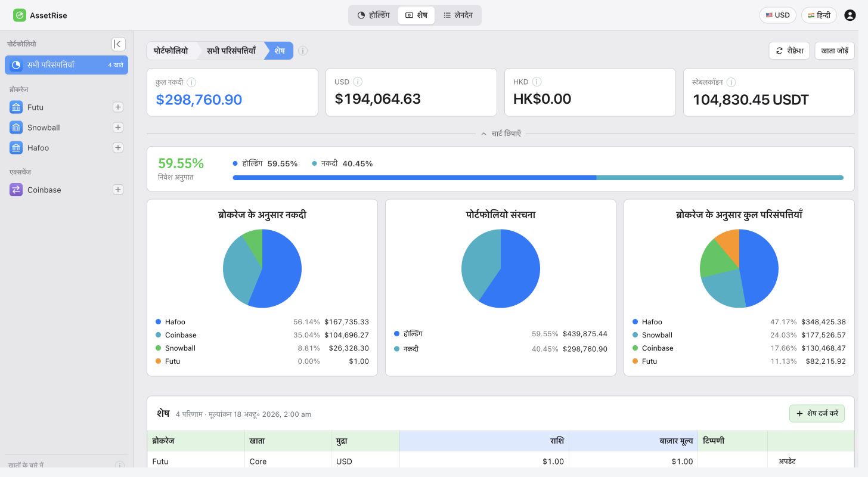Click the plus icon beside Coinbase
The height and width of the screenshot is (477, 868).
coord(118,190)
